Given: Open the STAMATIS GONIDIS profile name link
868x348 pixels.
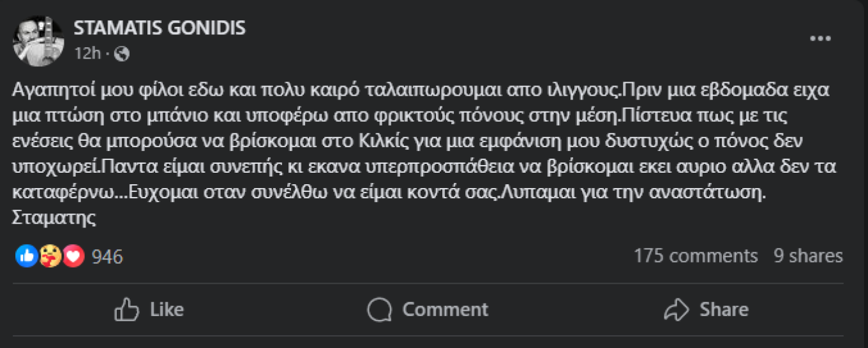Looking at the screenshot, I should pyautogui.click(x=160, y=28).
